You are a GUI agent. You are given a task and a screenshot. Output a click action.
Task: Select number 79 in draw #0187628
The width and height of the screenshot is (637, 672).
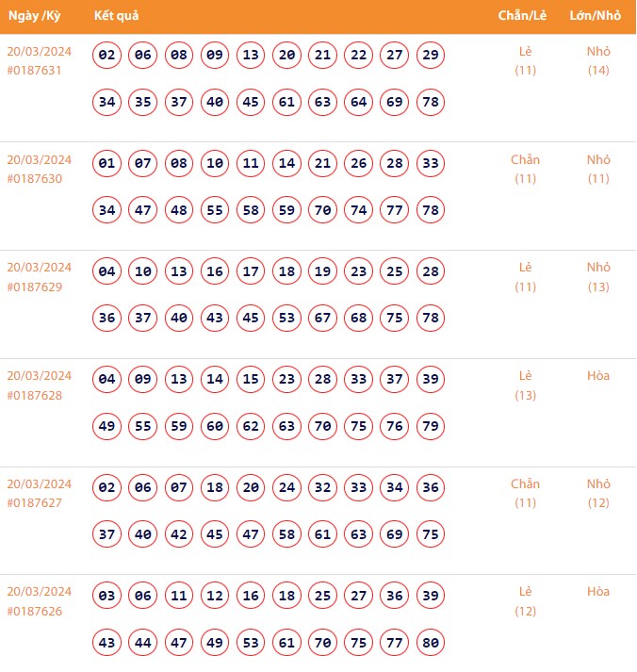coord(431,427)
